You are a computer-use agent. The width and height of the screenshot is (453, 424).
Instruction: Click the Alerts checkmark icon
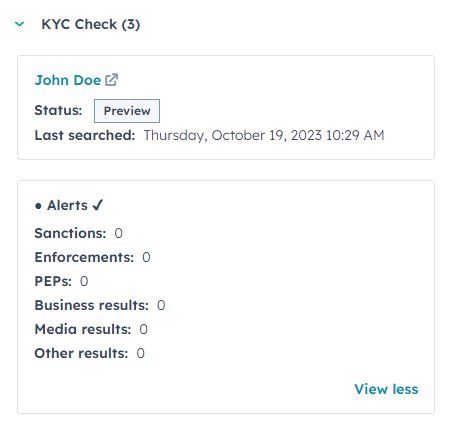[98, 205]
